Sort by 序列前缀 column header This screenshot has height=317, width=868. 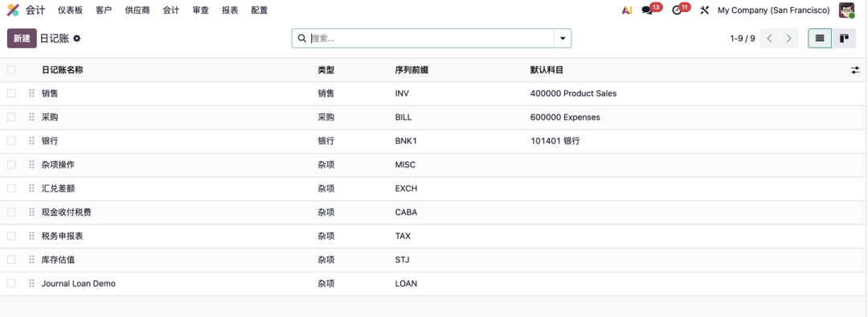(411, 70)
